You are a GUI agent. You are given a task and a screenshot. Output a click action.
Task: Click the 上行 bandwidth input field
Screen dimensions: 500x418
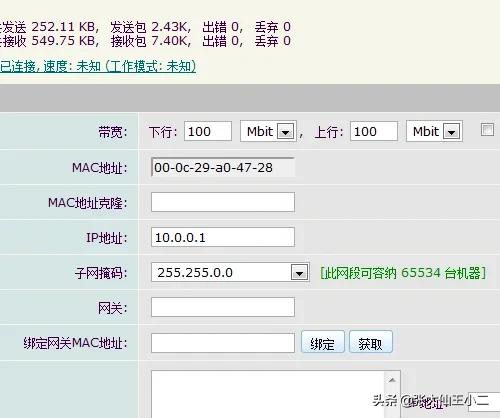coord(374,131)
